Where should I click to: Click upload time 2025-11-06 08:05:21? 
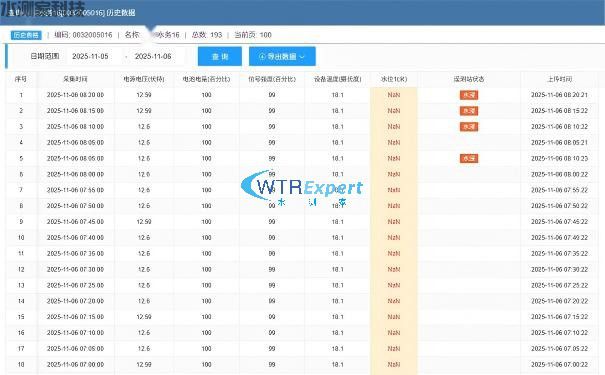(x=559, y=142)
